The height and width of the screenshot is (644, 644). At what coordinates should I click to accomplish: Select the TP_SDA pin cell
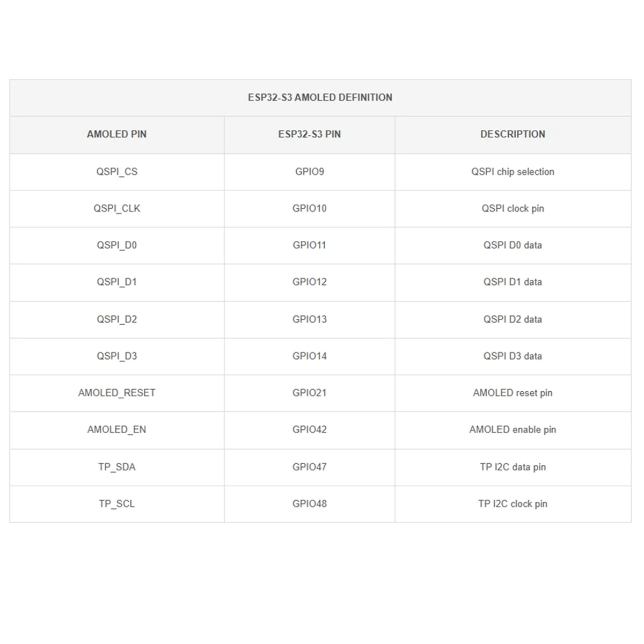click(x=116, y=467)
